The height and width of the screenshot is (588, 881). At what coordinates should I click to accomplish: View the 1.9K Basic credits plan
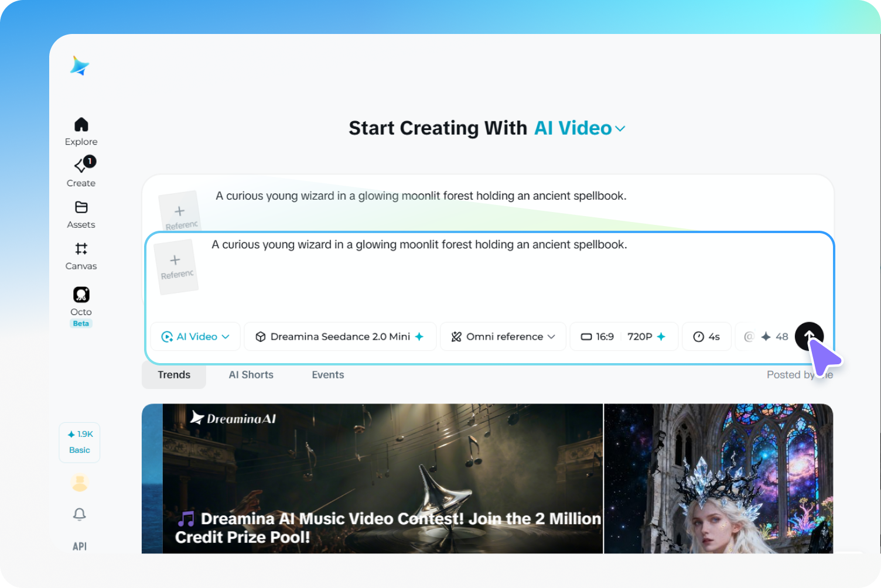(80, 442)
